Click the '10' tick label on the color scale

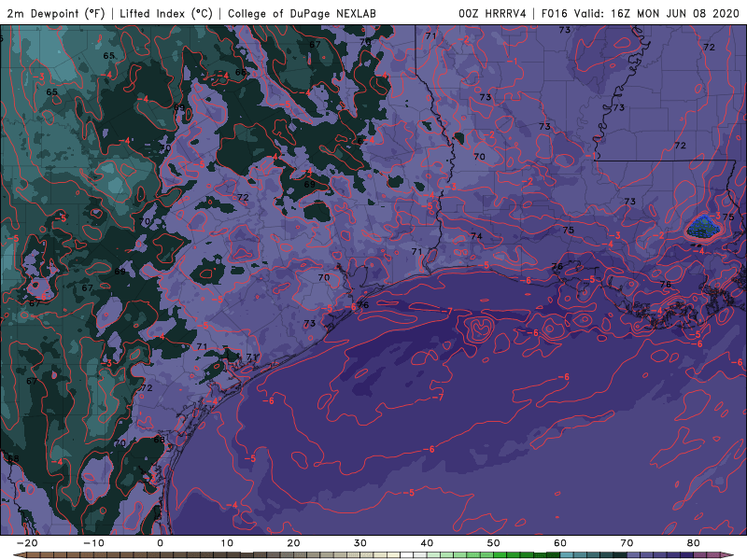(227, 543)
